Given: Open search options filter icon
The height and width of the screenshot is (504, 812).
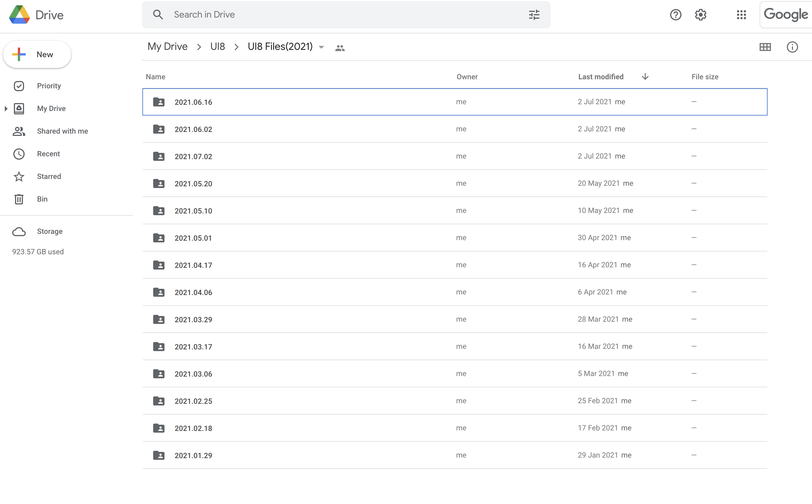Looking at the screenshot, I should (x=534, y=15).
